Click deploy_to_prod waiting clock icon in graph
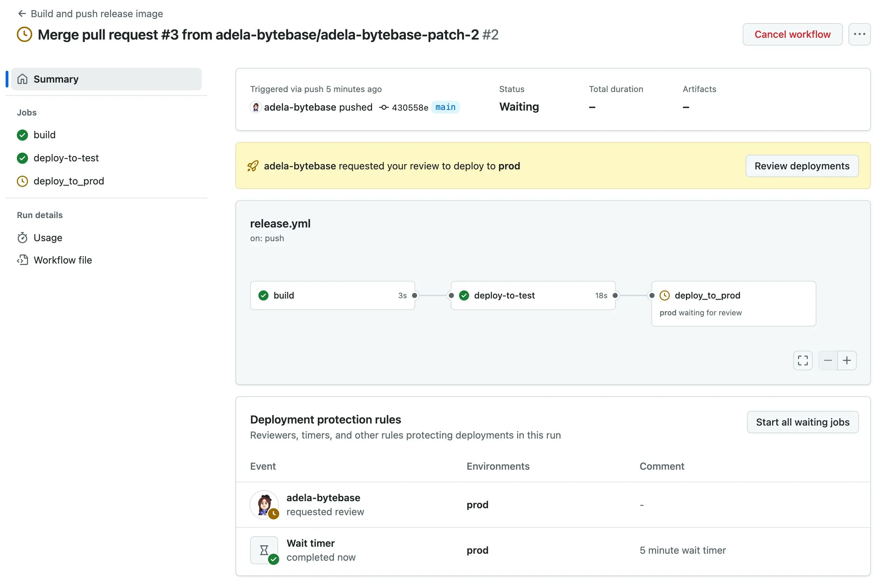The image size is (880, 588). coord(664,295)
